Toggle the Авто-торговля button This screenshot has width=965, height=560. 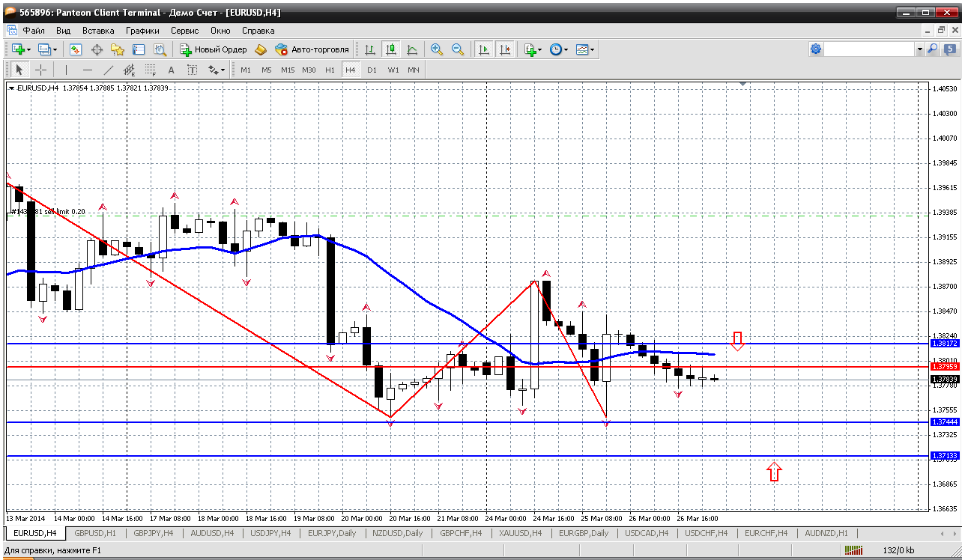tap(312, 49)
